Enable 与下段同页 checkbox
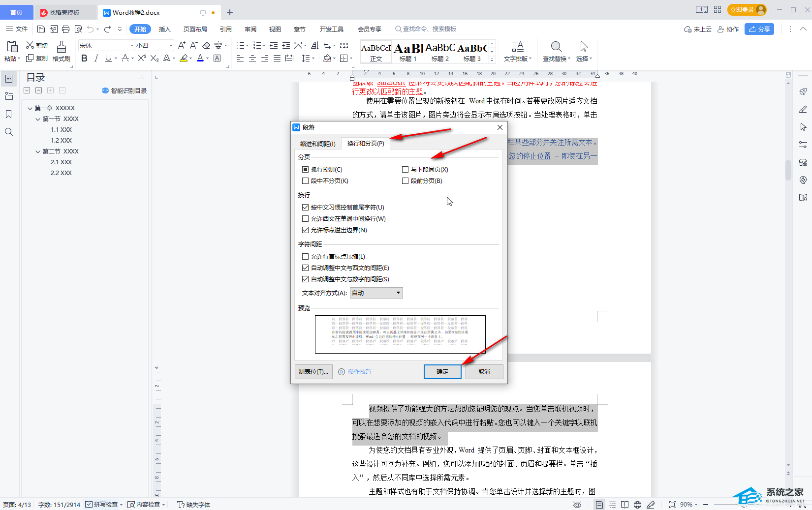Screen dimensions: 812x510 [405, 169]
